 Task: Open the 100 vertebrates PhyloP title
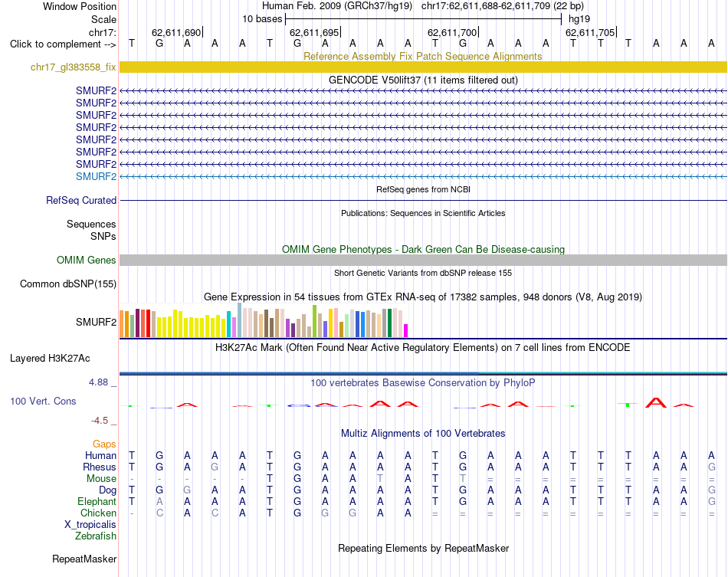(x=423, y=383)
